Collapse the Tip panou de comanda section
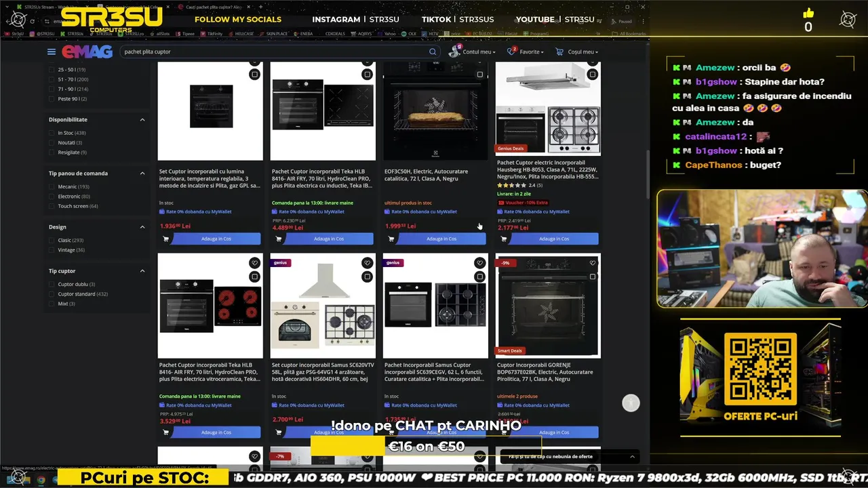Image resolution: width=868 pixels, height=488 pixels. (x=142, y=174)
